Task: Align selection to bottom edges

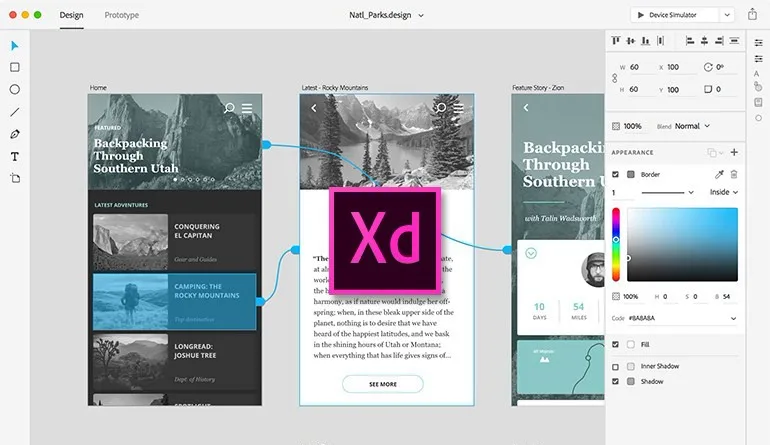Action: pos(645,40)
